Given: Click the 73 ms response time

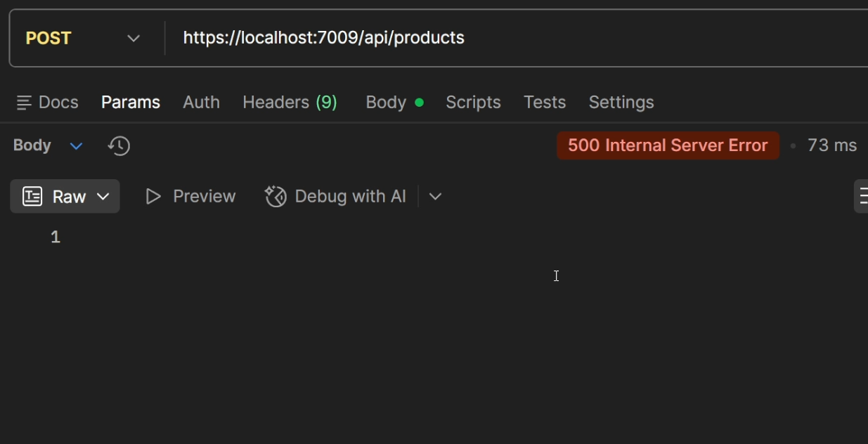Looking at the screenshot, I should (832, 145).
